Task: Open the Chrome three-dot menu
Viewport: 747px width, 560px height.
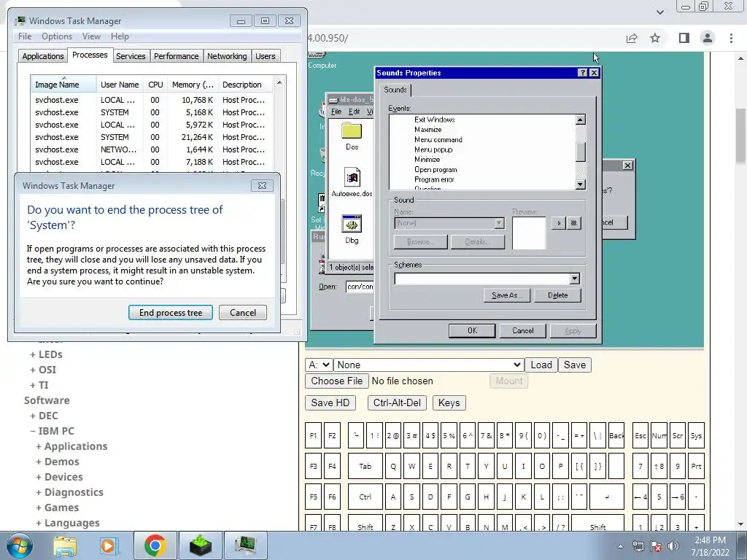Action: 731,38
